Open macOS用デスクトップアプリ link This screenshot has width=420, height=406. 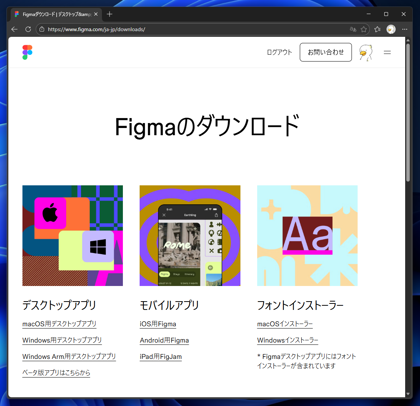[x=59, y=324]
